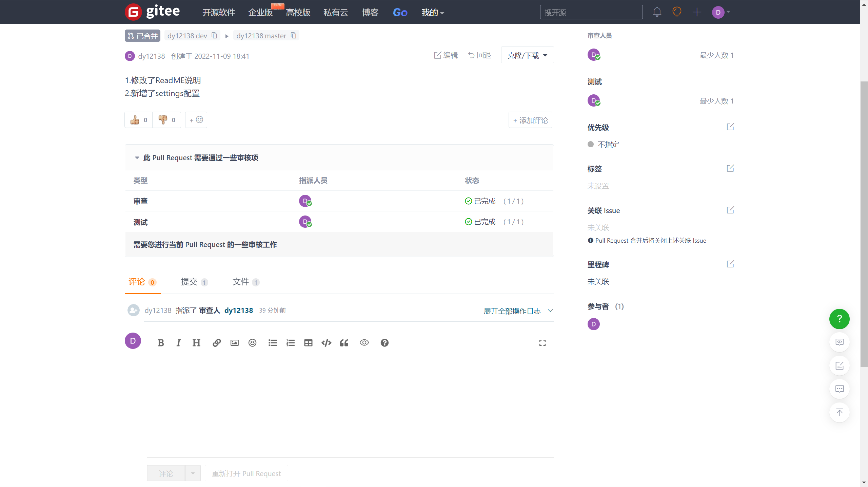
Task: Insert a link with the chain icon
Action: pyautogui.click(x=217, y=343)
